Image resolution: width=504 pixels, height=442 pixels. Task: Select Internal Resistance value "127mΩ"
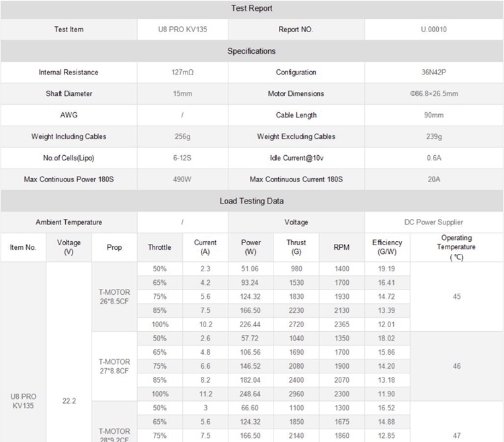[182, 73]
